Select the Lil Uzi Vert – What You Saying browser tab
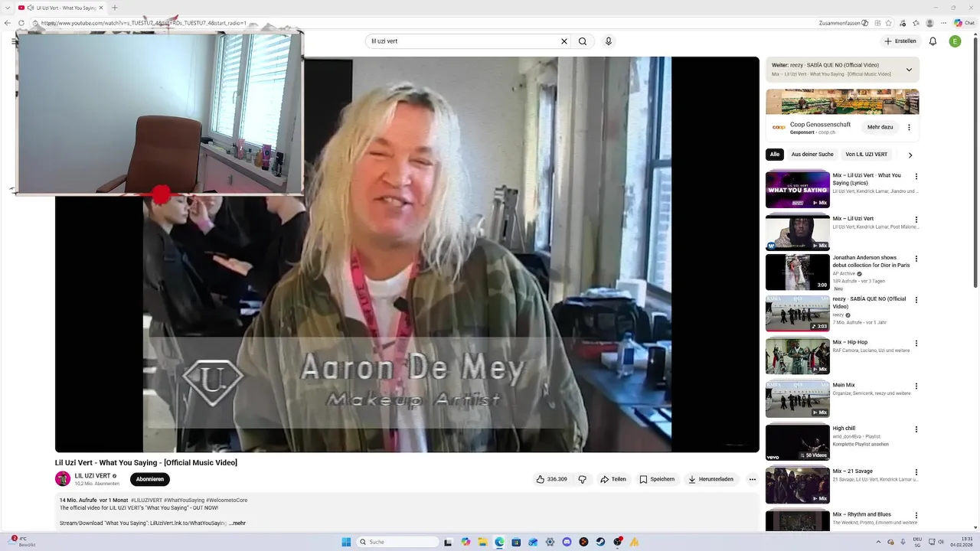 tap(63, 8)
